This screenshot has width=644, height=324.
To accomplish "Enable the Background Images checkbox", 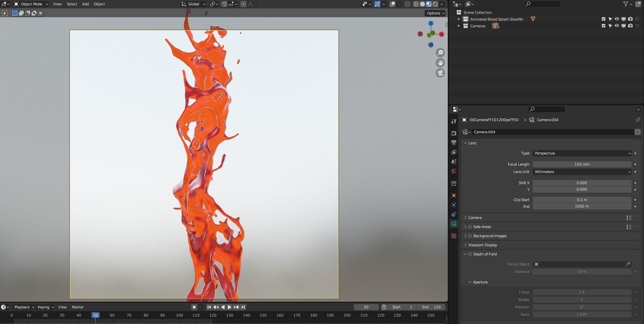I will click(470, 236).
